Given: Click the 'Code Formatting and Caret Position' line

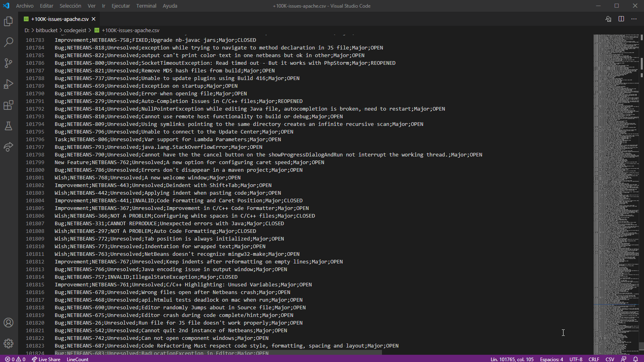Looking at the screenshot, I should [x=179, y=201].
